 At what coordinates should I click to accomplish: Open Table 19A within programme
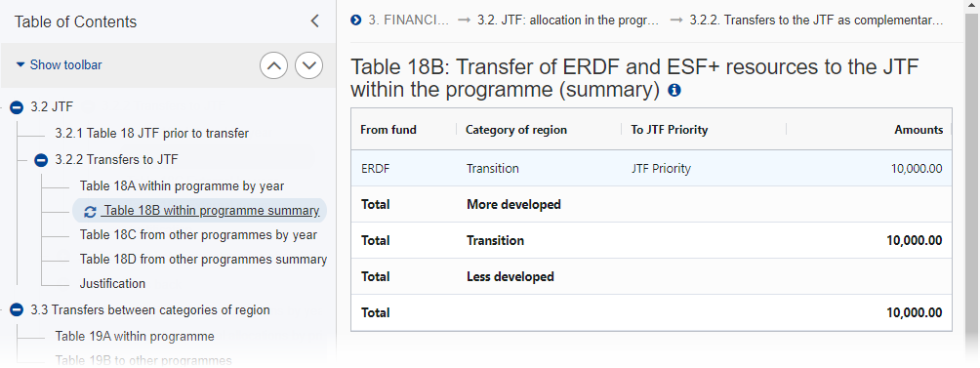click(x=135, y=337)
